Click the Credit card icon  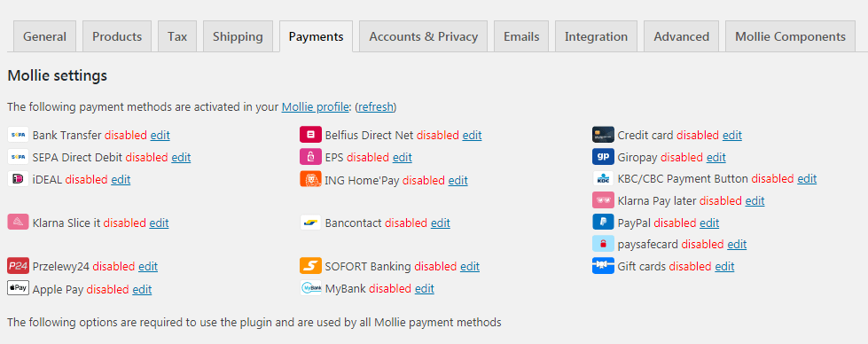[x=603, y=135]
